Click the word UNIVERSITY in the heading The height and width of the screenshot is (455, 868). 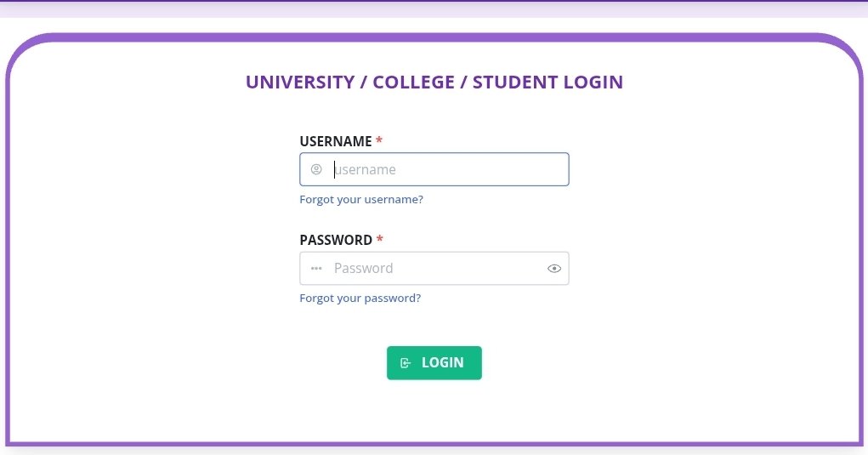[x=300, y=82]
